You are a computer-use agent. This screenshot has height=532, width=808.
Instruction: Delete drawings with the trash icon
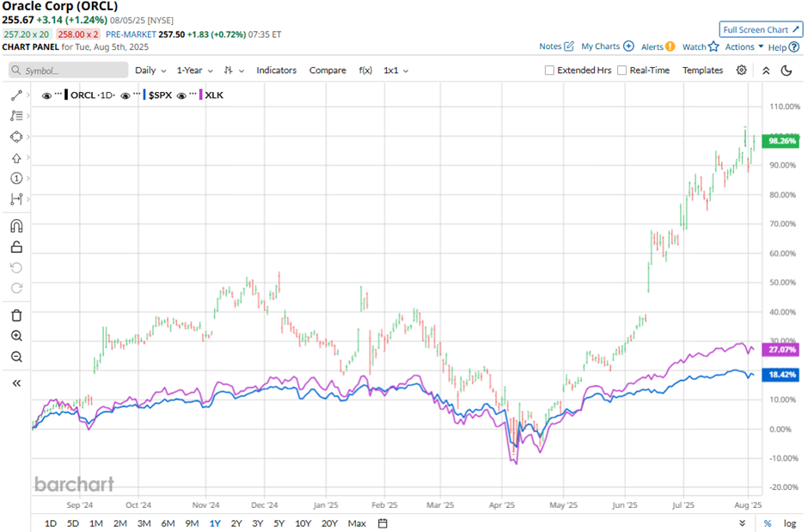(16, 315)
